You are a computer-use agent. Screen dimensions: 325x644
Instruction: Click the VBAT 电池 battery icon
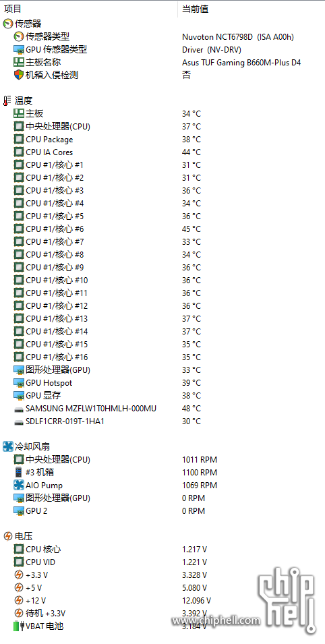pyautogui.click(x=19, y=626)
